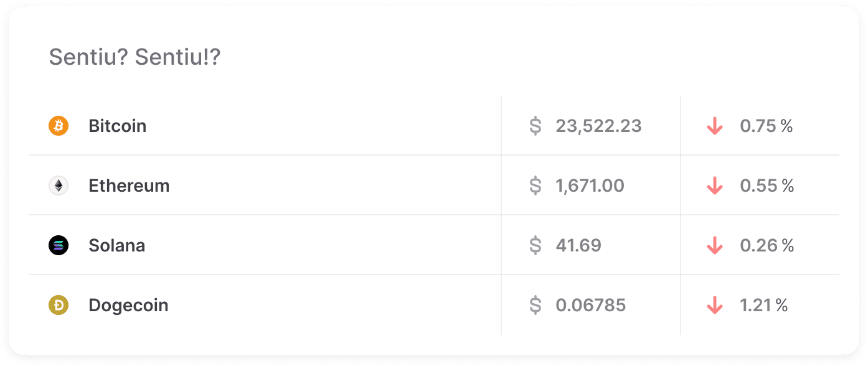The height and width of the screenshot is (366, 868).
Task: Click the Bitcoin coin icon
Action: pos(57,126)
